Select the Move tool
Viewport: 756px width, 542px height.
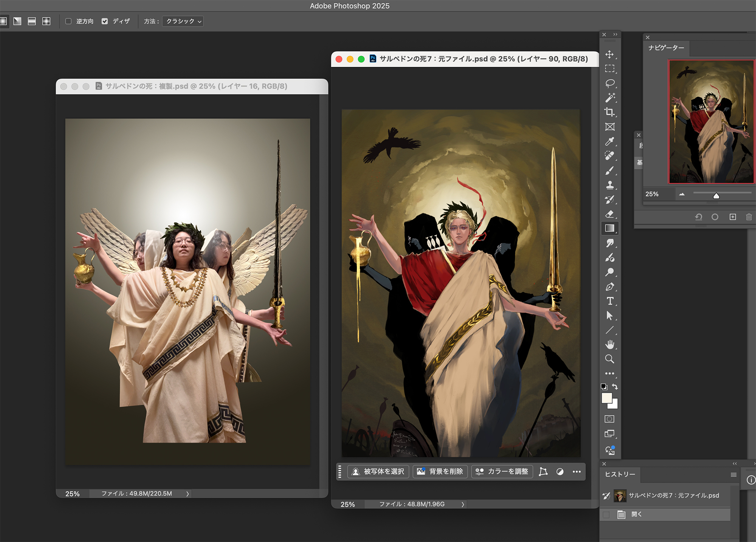point(609,54)
